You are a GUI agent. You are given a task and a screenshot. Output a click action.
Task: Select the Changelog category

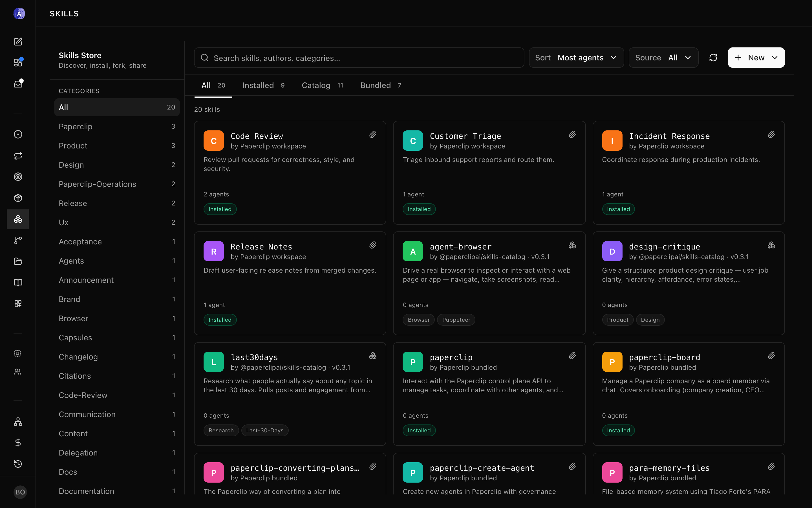(x=117, y=356)
